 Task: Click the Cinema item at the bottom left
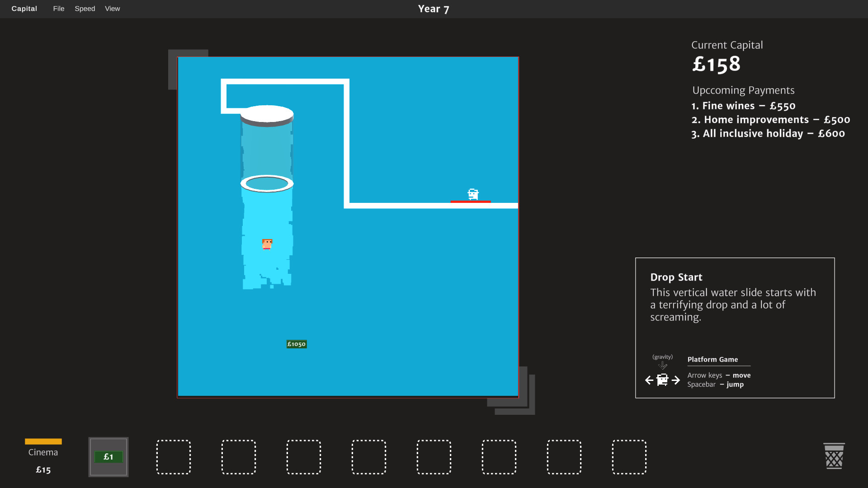42,452
